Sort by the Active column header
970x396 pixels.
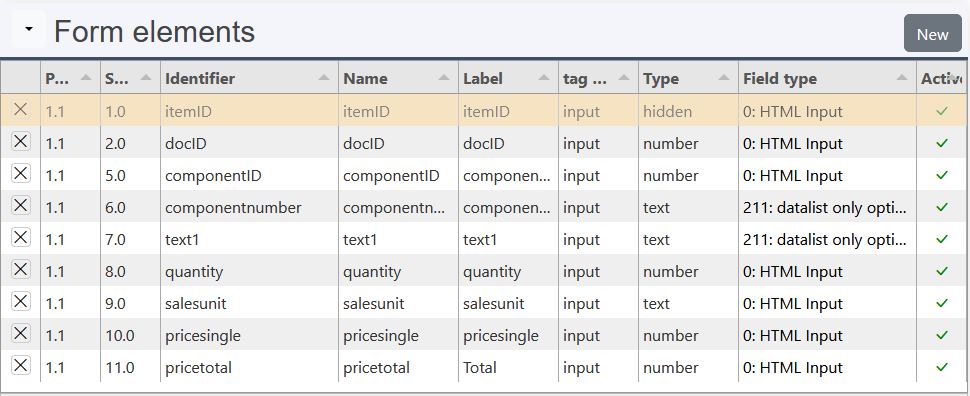941,79
